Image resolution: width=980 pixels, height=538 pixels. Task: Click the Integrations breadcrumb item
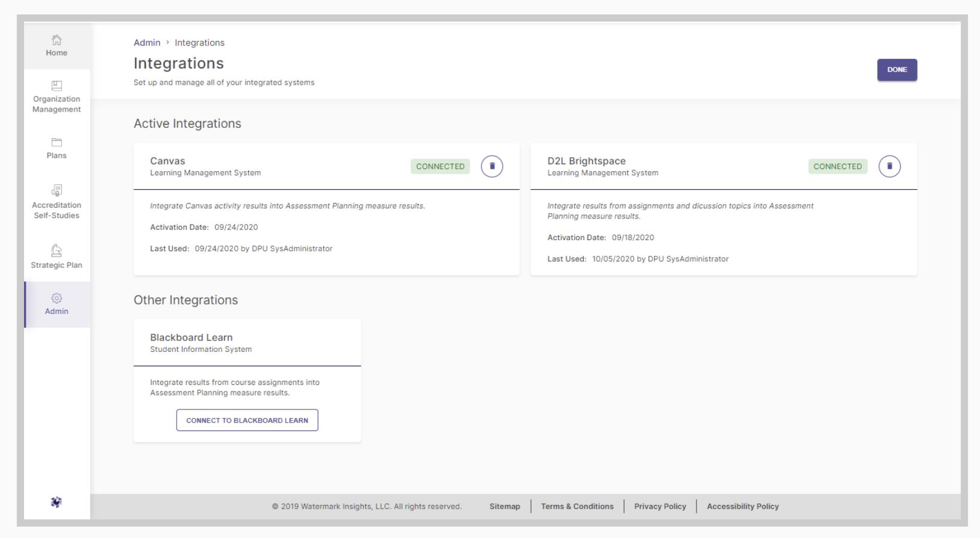click(x=199, y=43)
